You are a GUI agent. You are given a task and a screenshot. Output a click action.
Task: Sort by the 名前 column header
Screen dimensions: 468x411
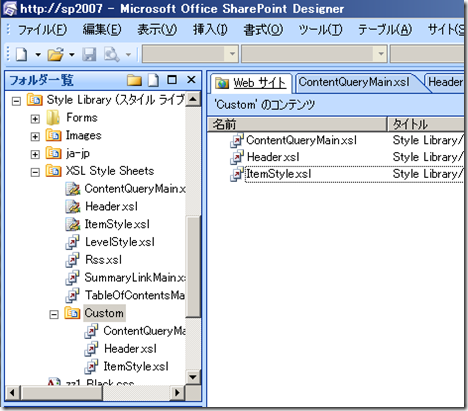(x=297, y=124)
